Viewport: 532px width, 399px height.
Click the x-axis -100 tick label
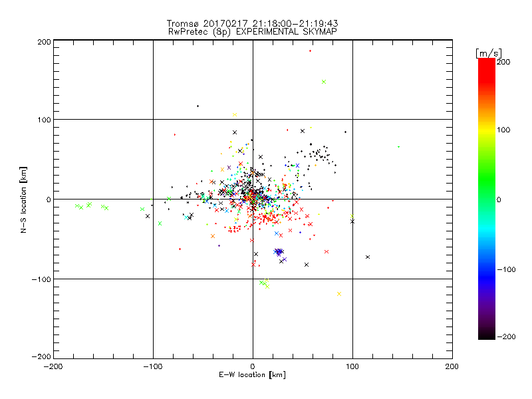coord(153,367)
